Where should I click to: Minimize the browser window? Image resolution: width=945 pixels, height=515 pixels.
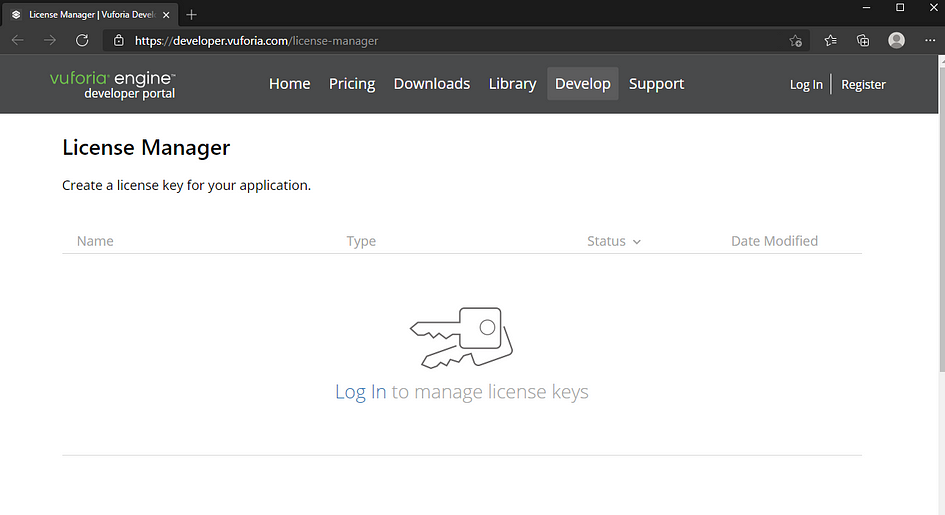(x=866, y=8)
